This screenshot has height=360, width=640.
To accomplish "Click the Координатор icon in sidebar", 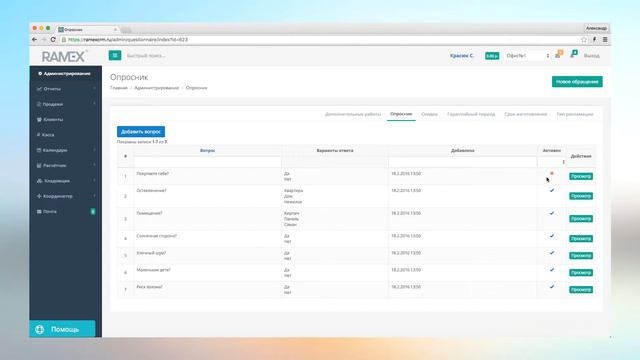I will [x=39, y=196].
